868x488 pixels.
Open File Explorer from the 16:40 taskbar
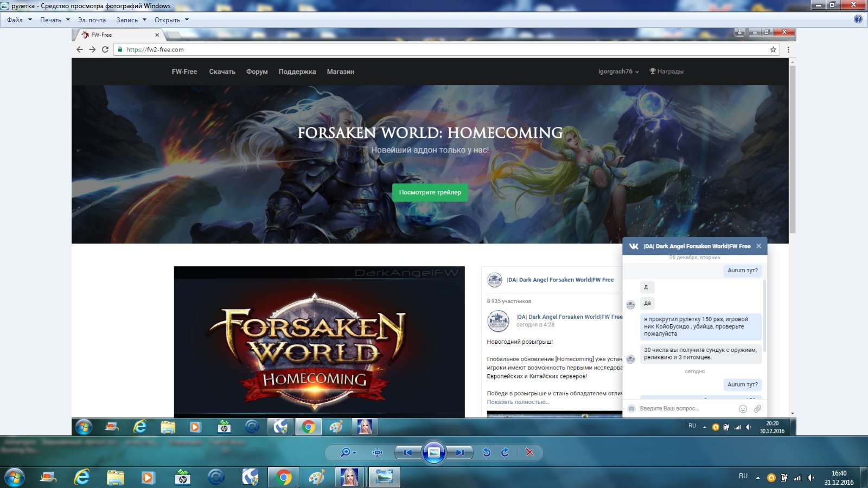[115, 477]
